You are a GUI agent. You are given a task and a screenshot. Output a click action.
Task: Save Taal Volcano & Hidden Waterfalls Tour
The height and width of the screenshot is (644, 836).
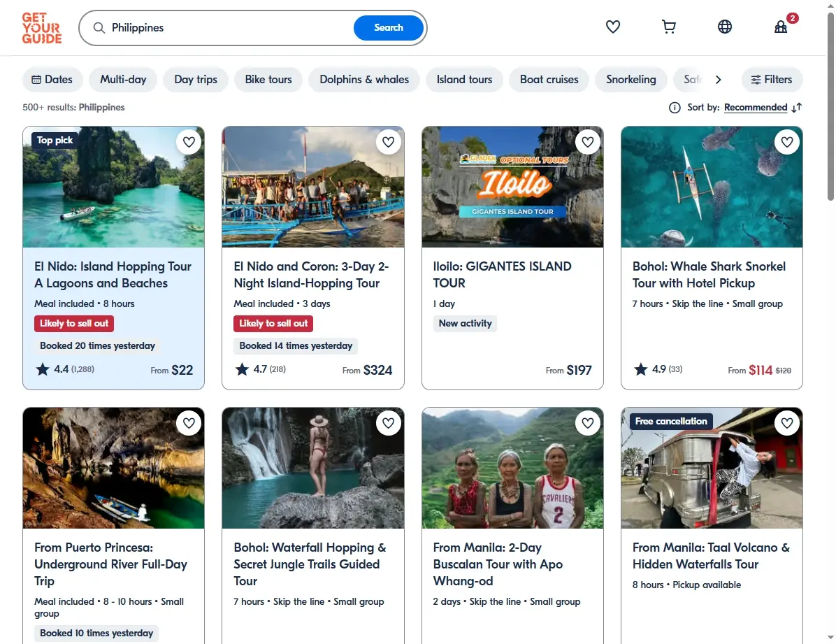787,423
